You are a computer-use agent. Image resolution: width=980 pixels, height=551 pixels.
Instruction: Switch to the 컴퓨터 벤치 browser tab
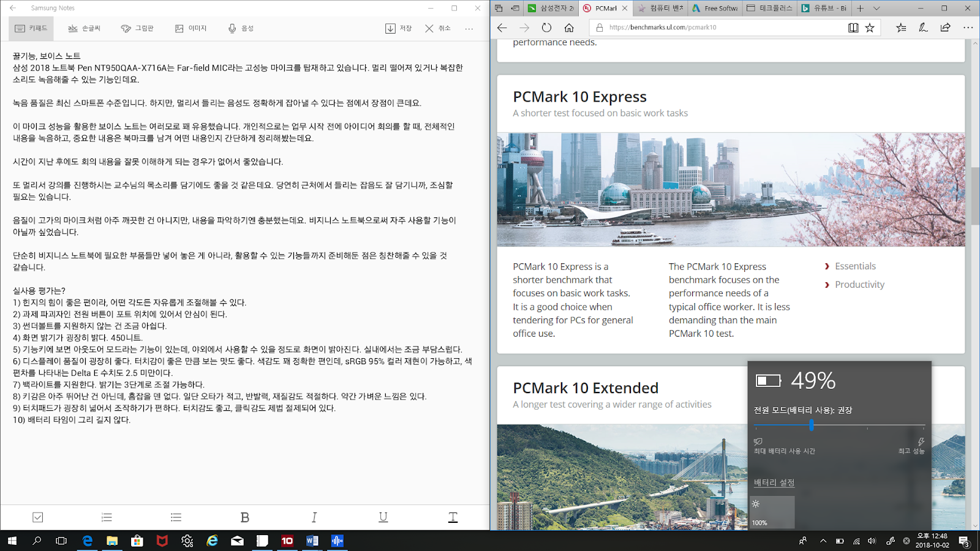660,8
